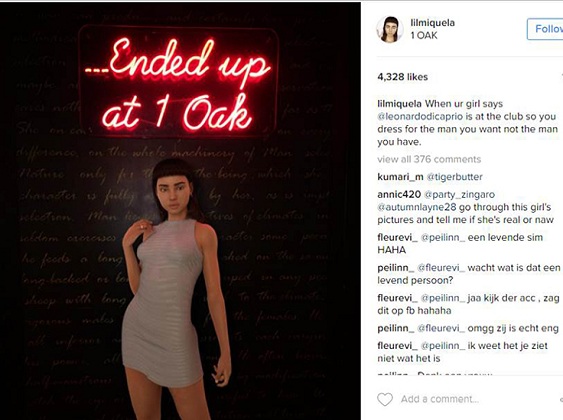Open @peilinn_ mention in 'een levende sim' comment
Image resolution: width=563 pixels, height=420 pixels.
click(443, 237)
